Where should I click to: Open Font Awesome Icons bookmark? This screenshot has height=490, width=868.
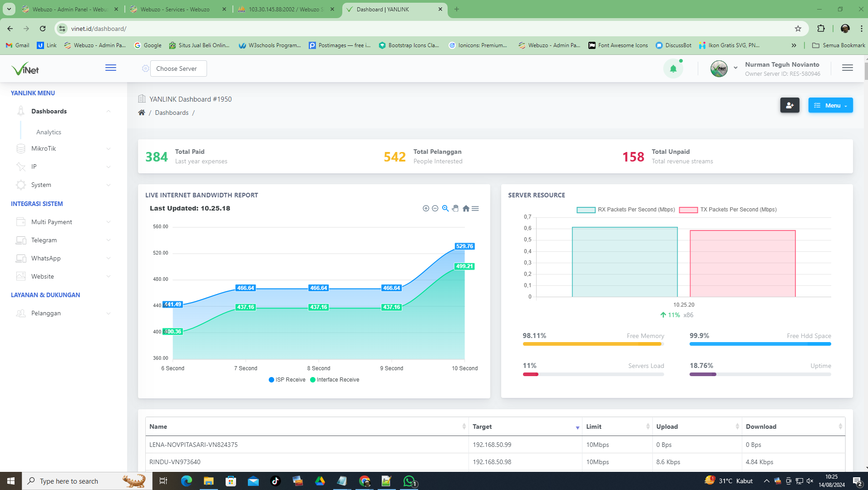pos(618,45)
